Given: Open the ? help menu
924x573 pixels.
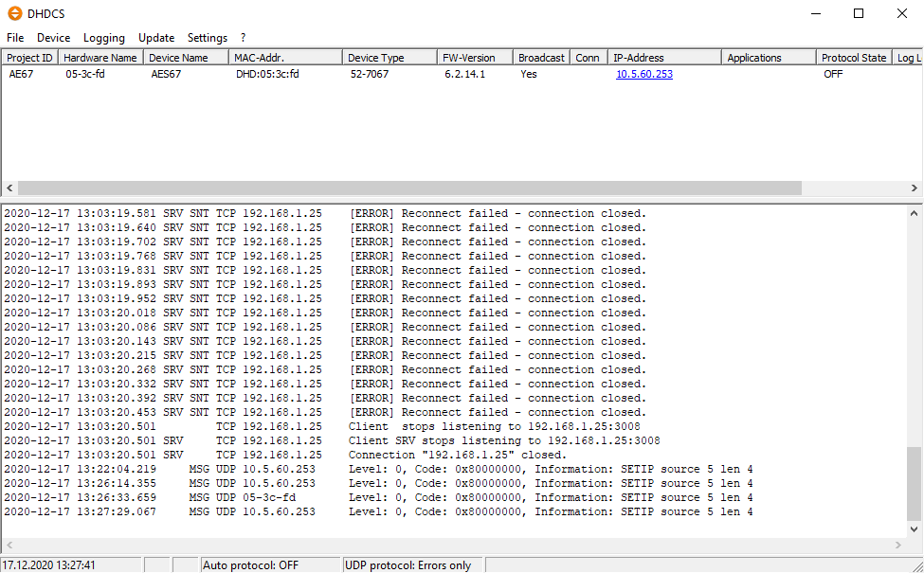Looking at the screenshot, I should point(243,38).
